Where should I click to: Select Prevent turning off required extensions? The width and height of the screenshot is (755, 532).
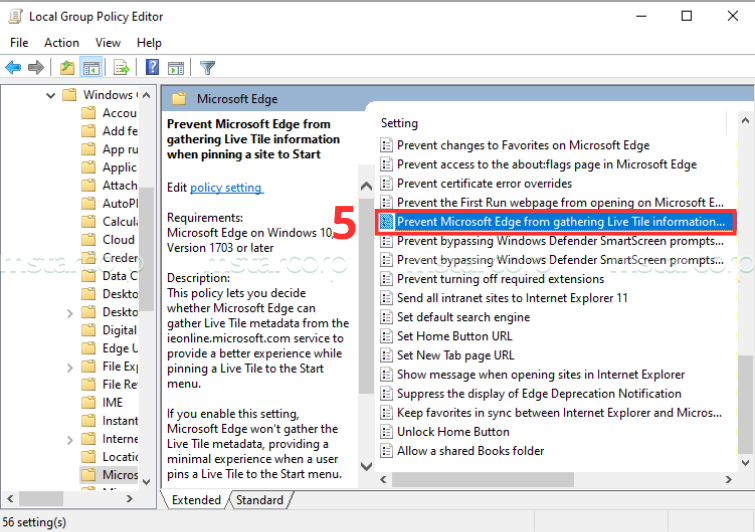[500, 279]
